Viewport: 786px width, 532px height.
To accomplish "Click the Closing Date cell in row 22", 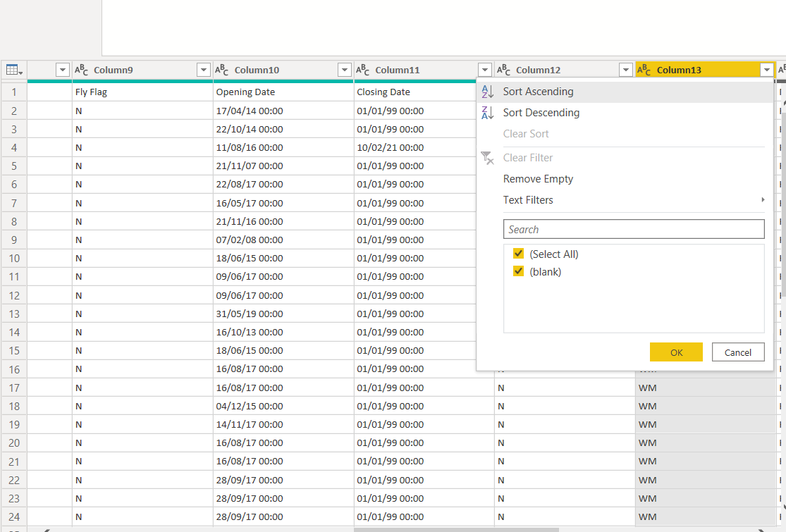I will (x=424, y=480).
